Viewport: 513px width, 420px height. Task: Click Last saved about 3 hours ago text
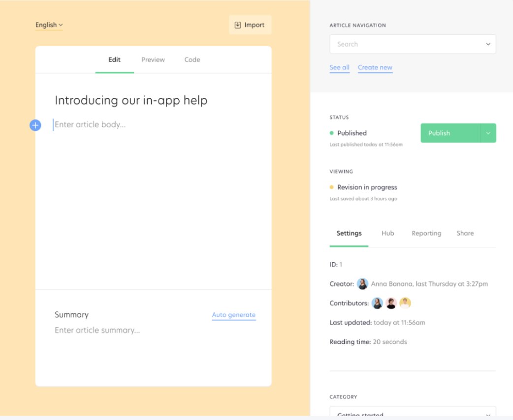point(363,199)
